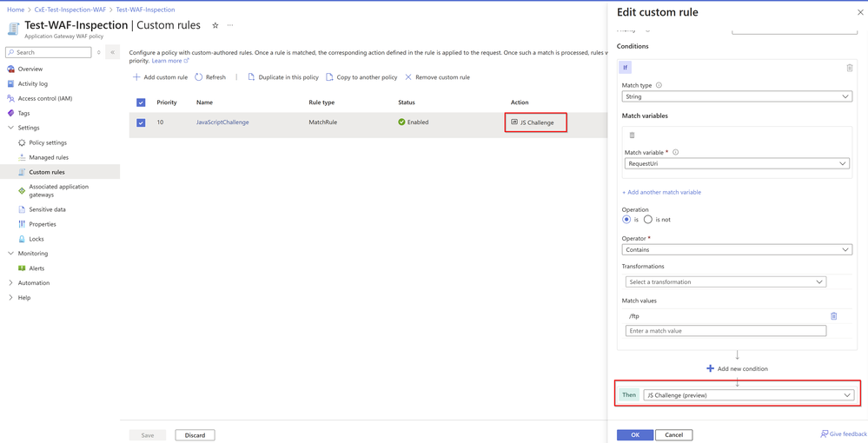Refresh the custom rules list

[x=210, y=77]
